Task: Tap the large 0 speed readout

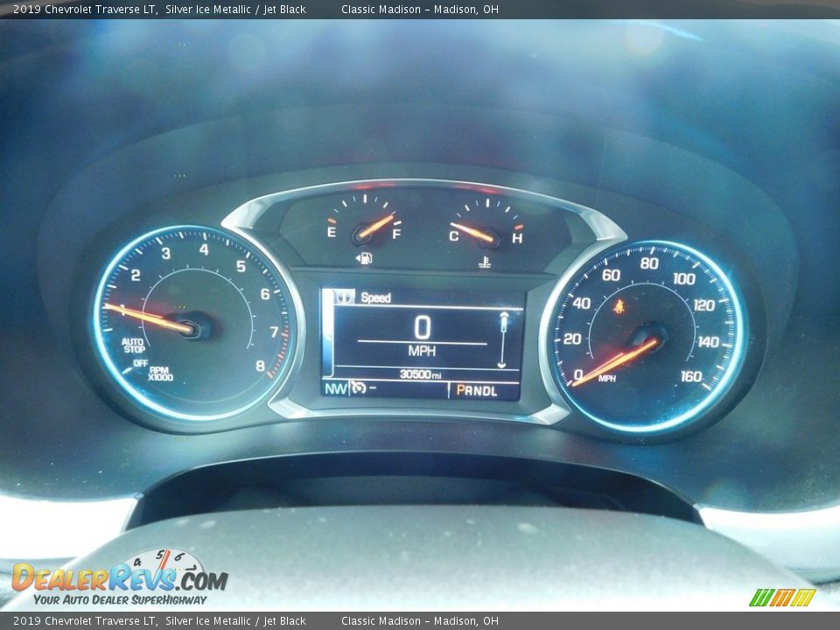Action: point(422,328)
